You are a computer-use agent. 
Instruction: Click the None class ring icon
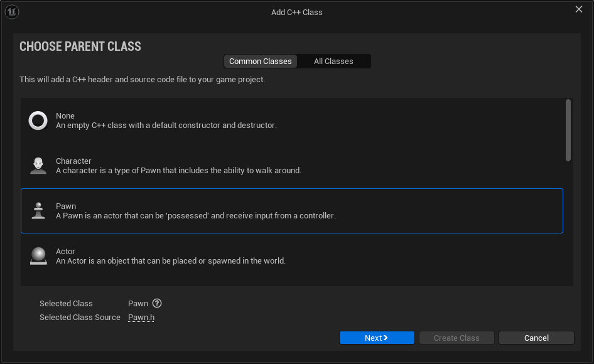tap(38, 120)
